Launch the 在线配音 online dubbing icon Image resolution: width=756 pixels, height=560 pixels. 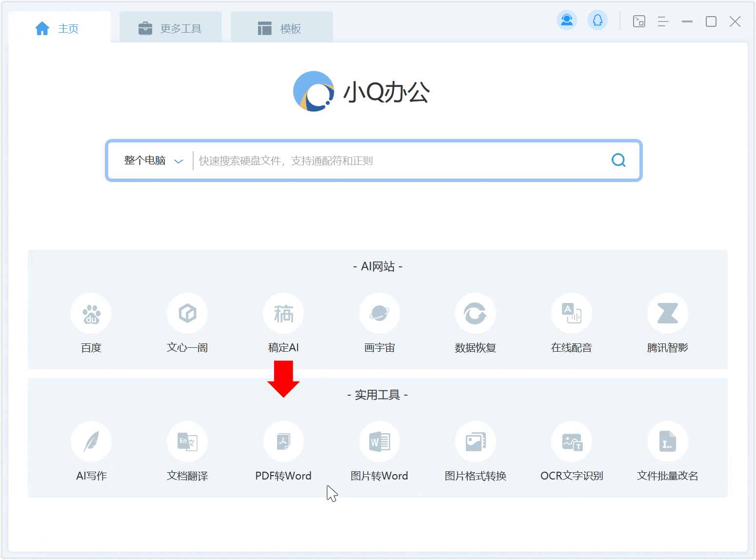[x=572, y=314]
